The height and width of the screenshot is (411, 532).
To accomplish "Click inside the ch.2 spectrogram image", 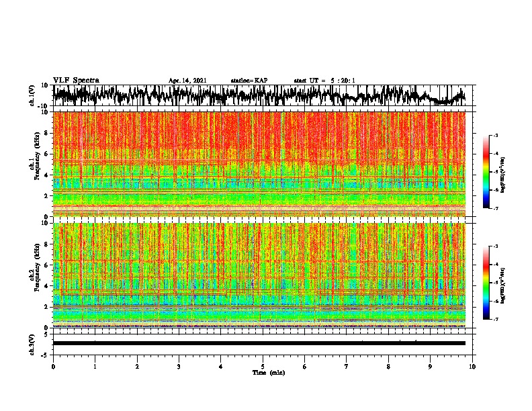I will (x=259, y=275).
